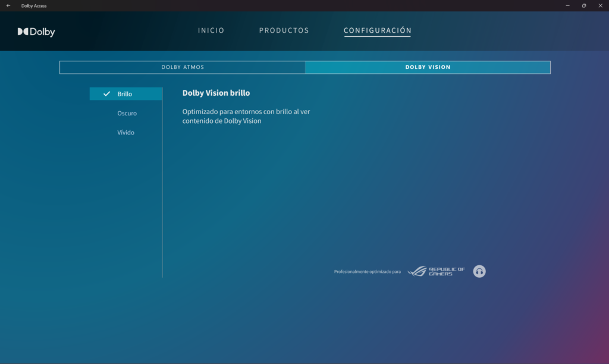
Task: Restore down the Dolby Access window
Action: pyautogui.click(x=584, y=5)
